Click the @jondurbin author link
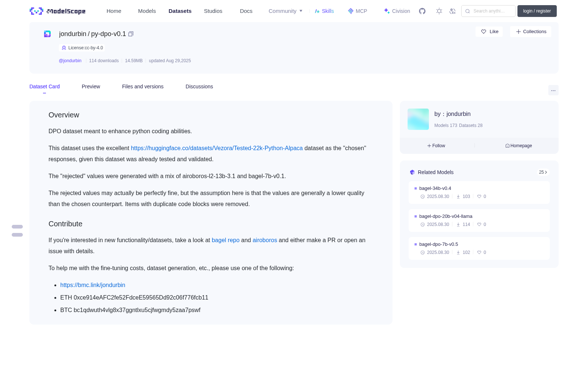 [x=70, y=61]
